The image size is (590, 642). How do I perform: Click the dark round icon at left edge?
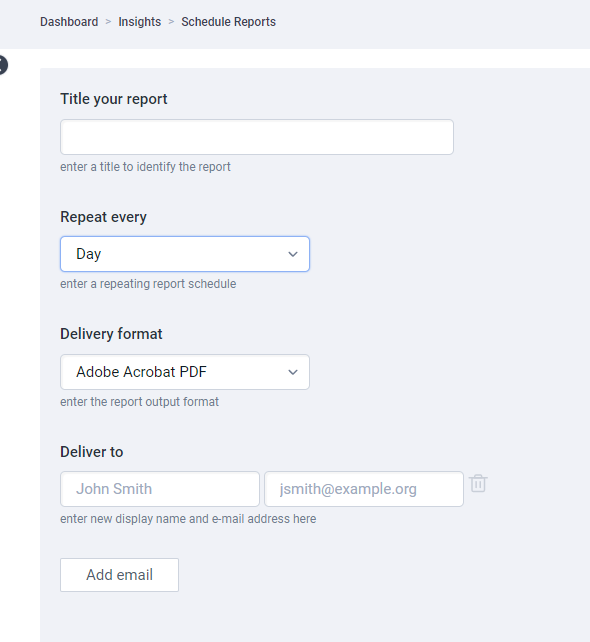(x=2, y=65)
